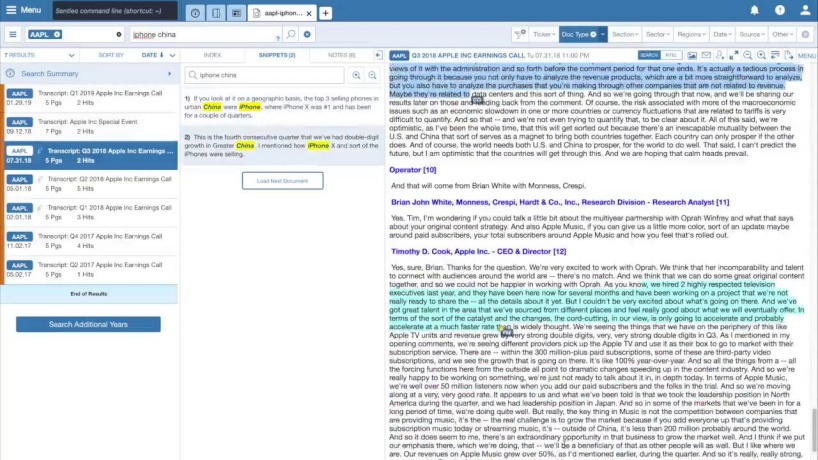The width and height of the screenshot is (818, 460).
Task: Open the hamburger Menu
Action: [23, 10]
